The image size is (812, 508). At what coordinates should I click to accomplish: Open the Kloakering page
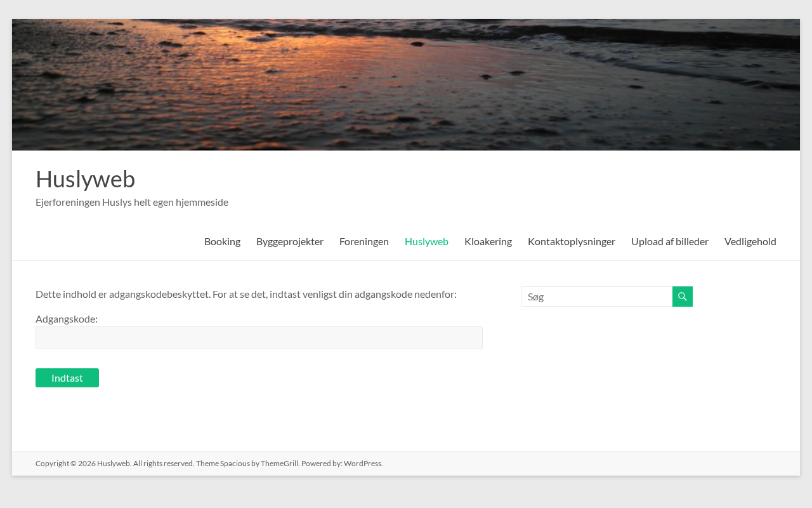(488, 241)
